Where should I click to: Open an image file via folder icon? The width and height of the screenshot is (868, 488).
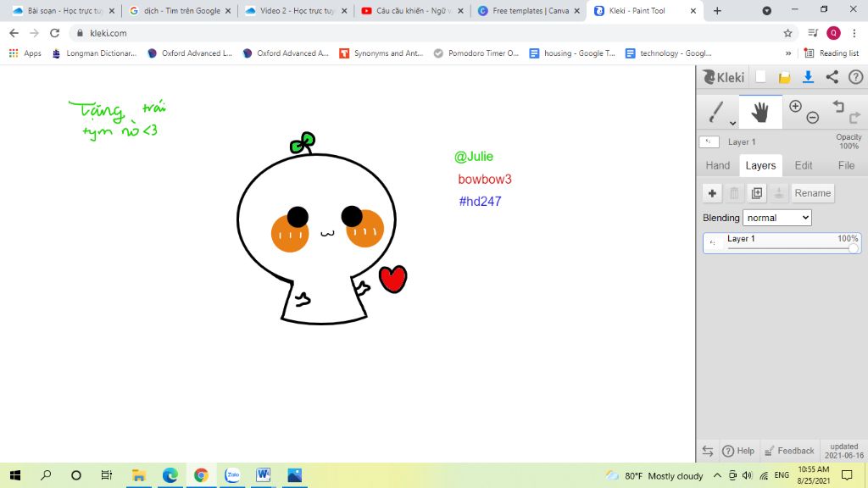tap(784, 77)
